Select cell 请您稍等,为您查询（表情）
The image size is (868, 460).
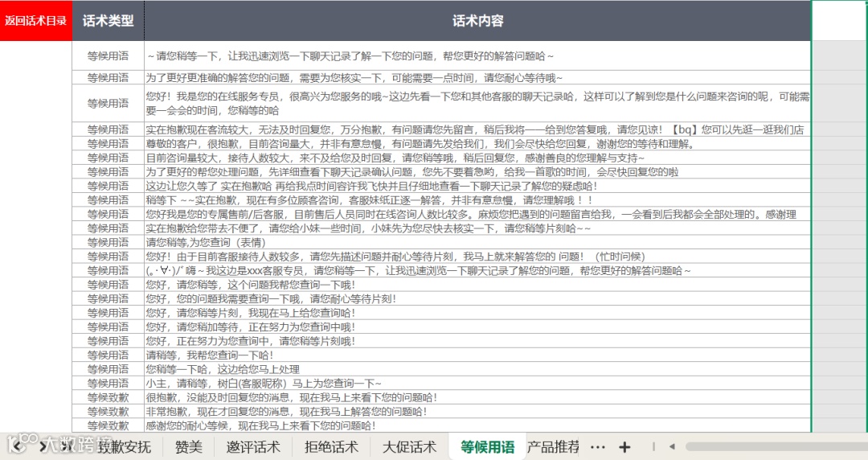click(x=477, y=242)
